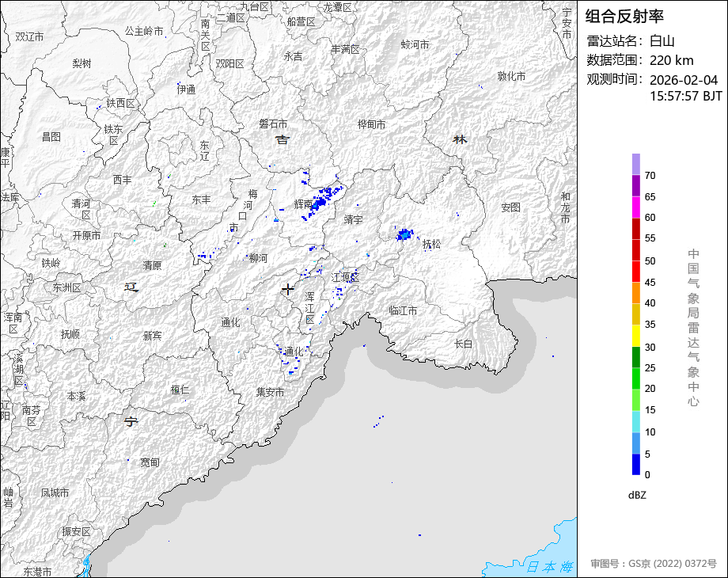Screen dimensions: 728x578
Task: Click the 伊通 map label
Action: click(x=186, y=89)
